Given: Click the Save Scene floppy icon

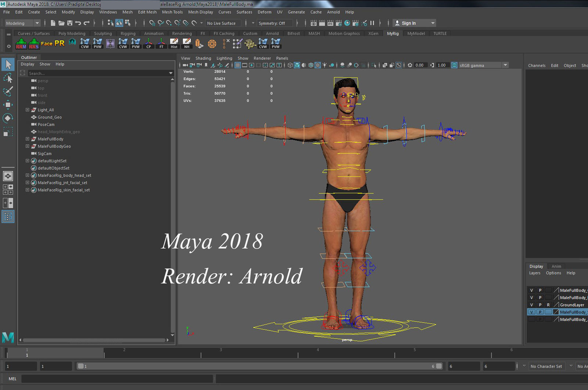Looking at the screenshot, I should tap(70, 23).
